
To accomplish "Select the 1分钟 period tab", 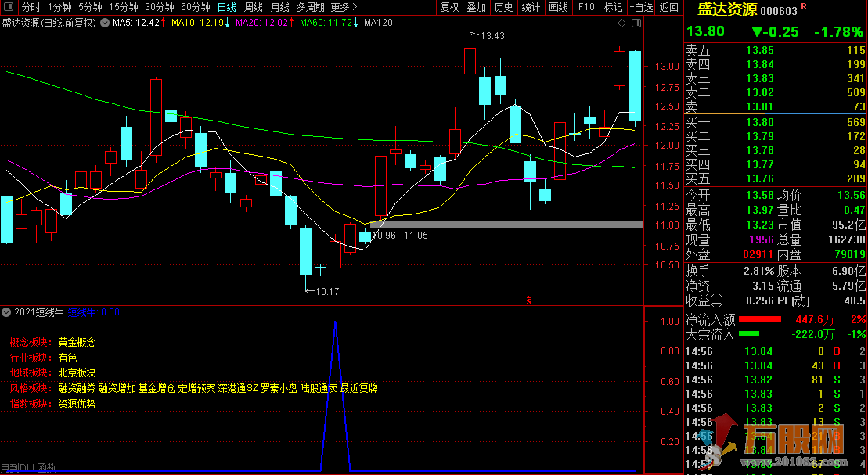I will pos(59,7).
